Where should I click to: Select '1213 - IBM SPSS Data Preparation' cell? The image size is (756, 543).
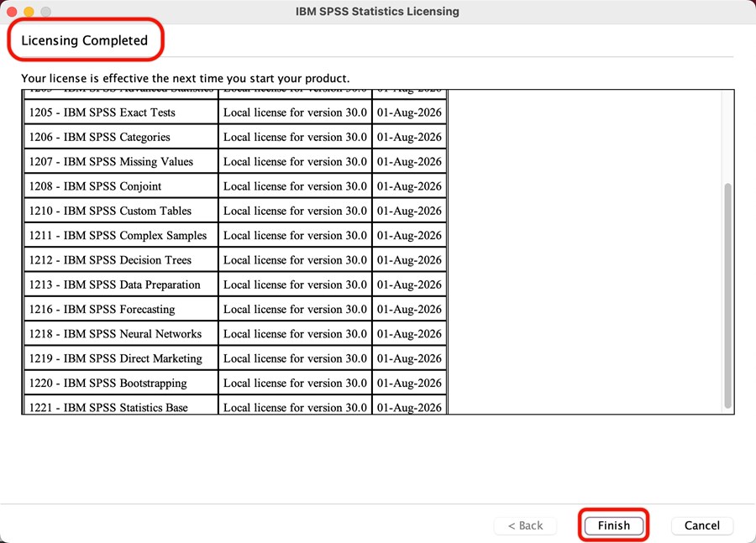click(121, 285)
